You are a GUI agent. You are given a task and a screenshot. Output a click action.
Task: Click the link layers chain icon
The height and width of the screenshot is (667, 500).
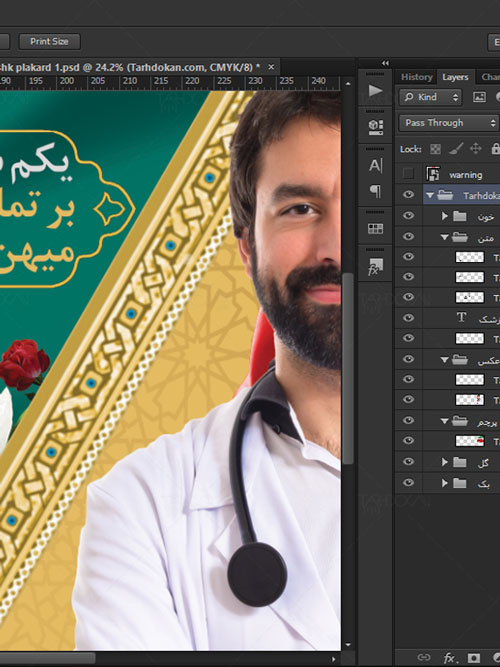tap(424, 657)
